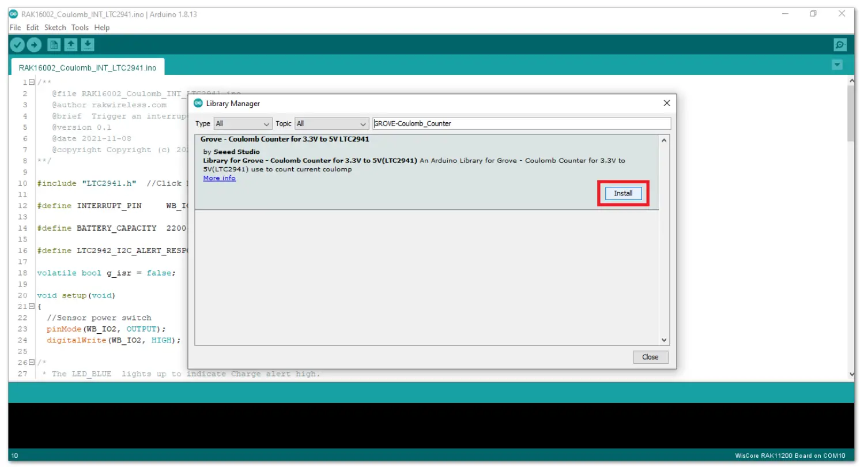Select the RAK16002_Coulomb_INT_LTC2941.ino tab
868x467 pixels.
pyautogui.click(x=88, y=67)
